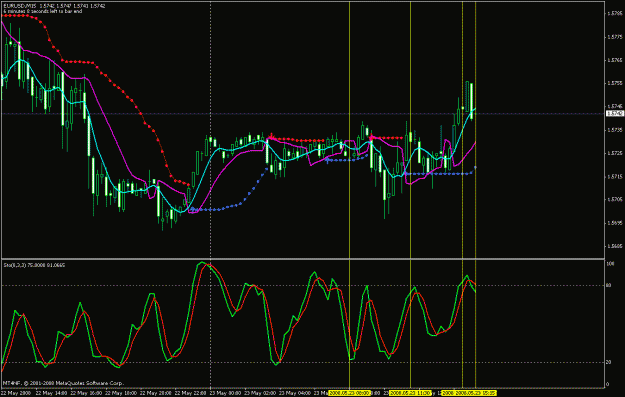Click the stochastic 100 scale label
This screenshot has height=397, width=625.
point(610,264)
